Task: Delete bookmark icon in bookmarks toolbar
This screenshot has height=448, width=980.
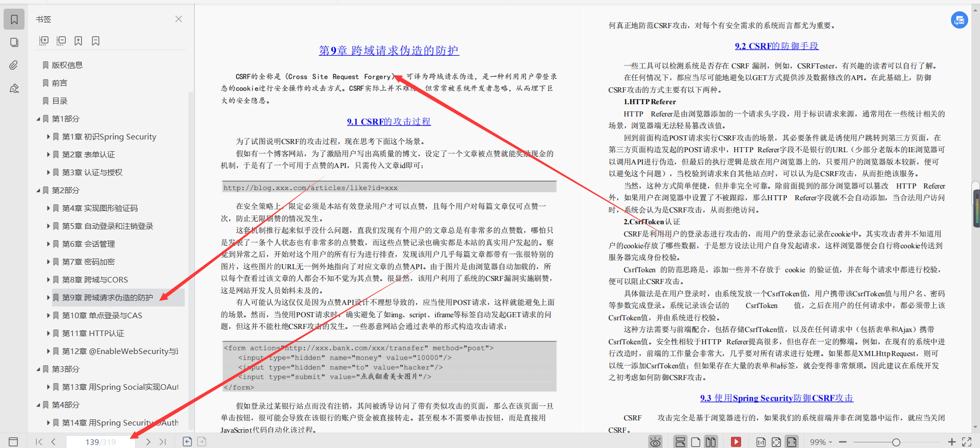Action: coord(95,40)
